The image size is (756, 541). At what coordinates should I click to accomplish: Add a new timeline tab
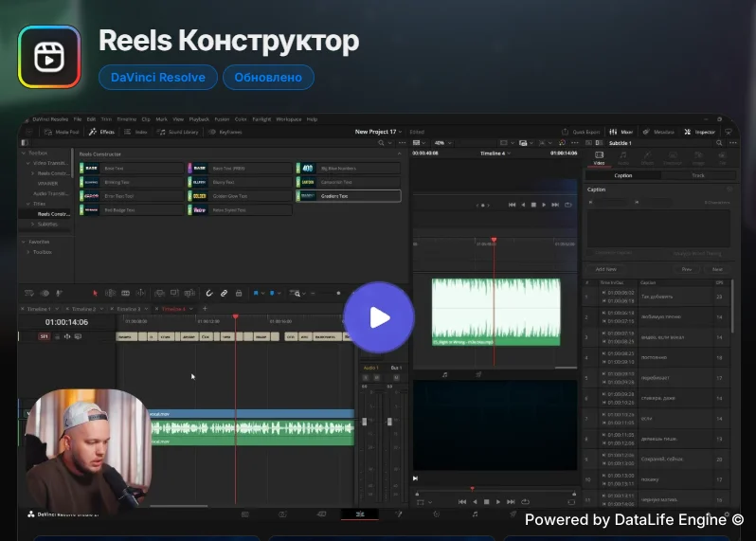click(x=205, y=309)
